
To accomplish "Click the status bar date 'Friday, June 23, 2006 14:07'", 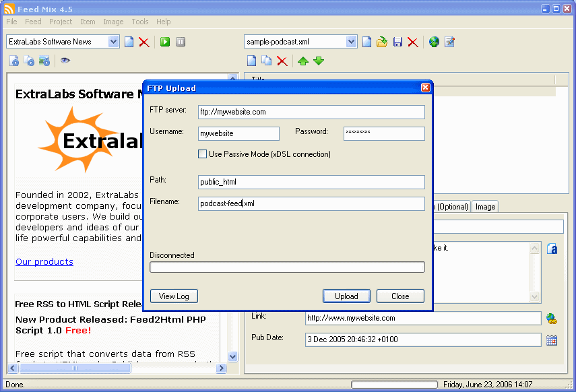I will [488, 385].
